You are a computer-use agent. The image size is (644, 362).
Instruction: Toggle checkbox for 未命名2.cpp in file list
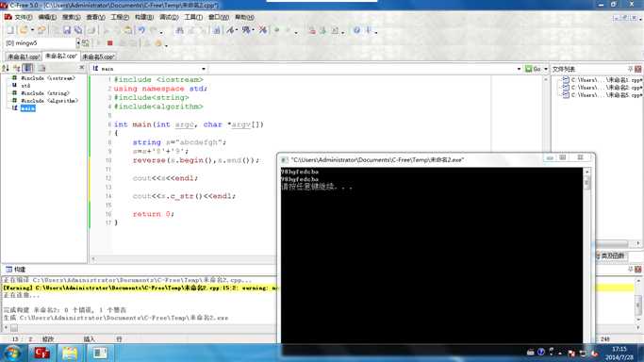[x=566, y=87]
